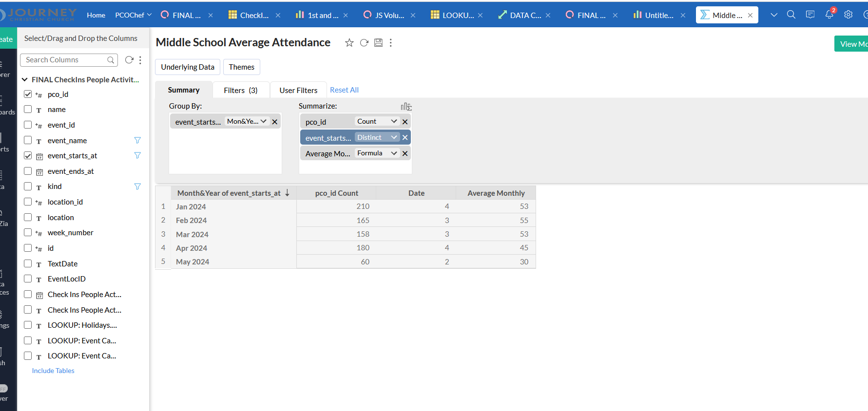Image resolution: width=868 pixels, height=411 pixels.
Task: Check the name column checkbox
Action: (28, 109)
